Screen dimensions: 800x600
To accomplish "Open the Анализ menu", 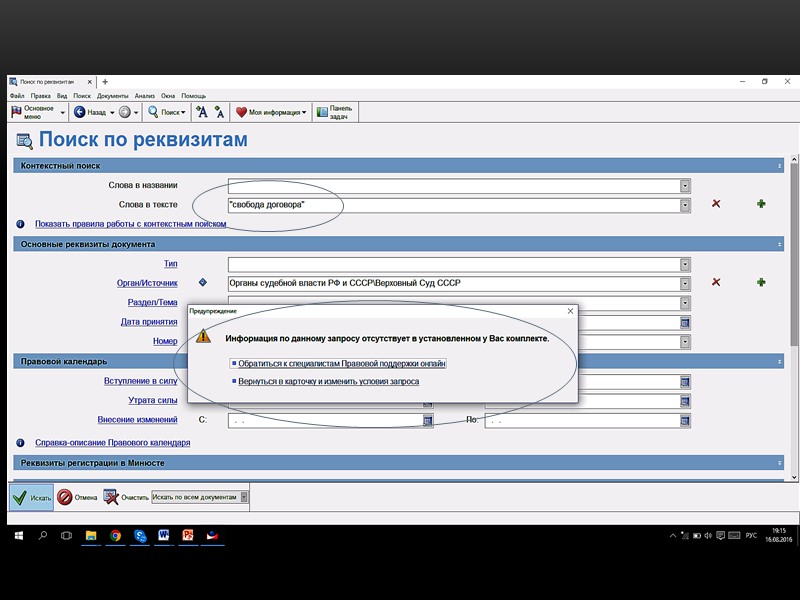I will [x=144, y=96].
